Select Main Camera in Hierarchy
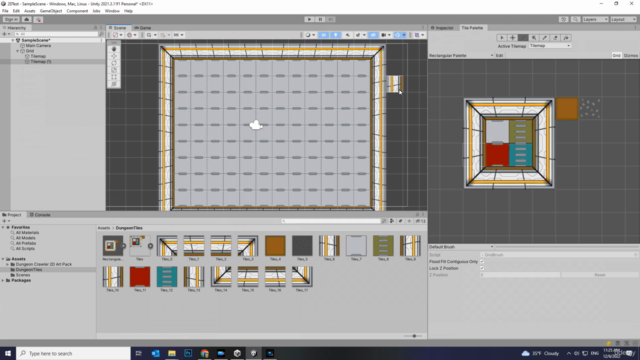Viewport: 640px width, 360px height. point(38,46)
